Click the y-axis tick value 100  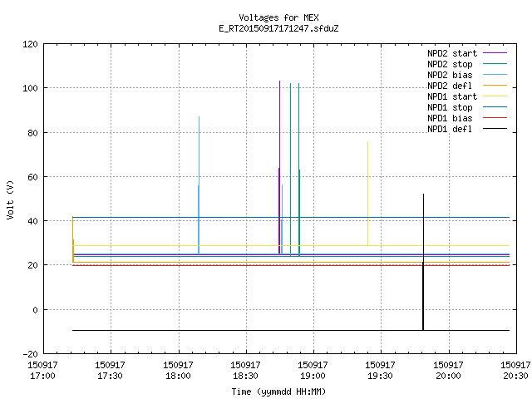click(30, 88)
